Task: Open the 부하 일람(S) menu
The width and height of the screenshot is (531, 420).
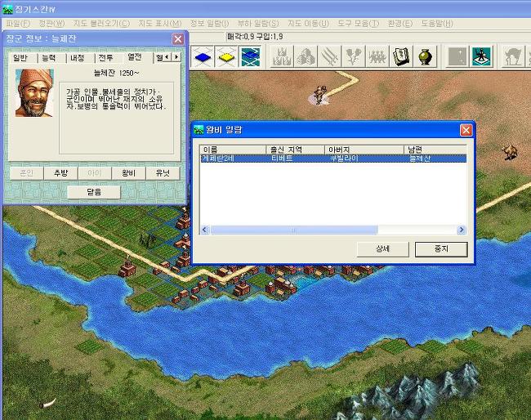Action: [x=258, y=24]
